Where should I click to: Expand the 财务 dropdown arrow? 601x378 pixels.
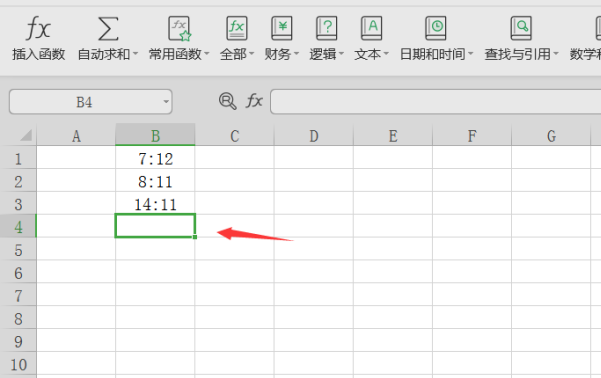[x=296, y=54]
